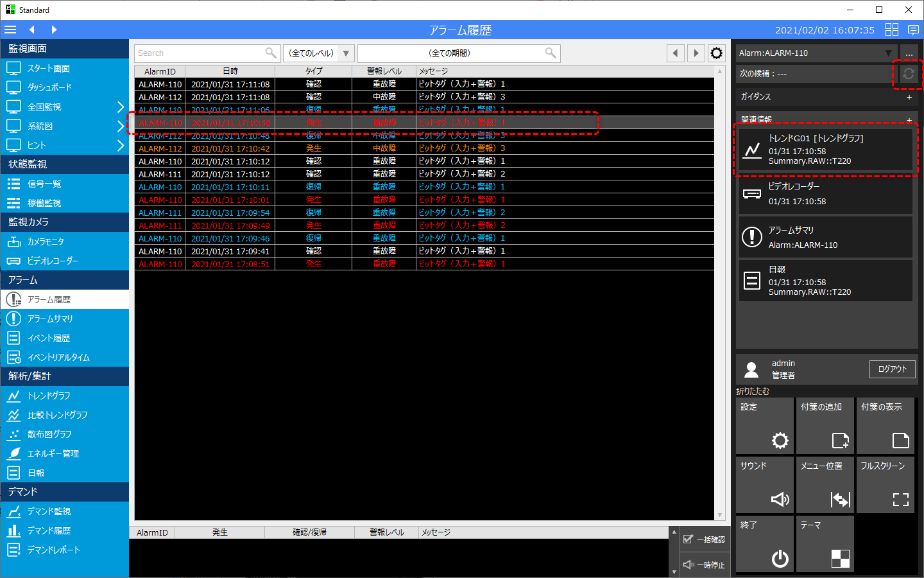Click the layout grid icon in header
This screenshot has height=578, width=924.
point(891,30)
